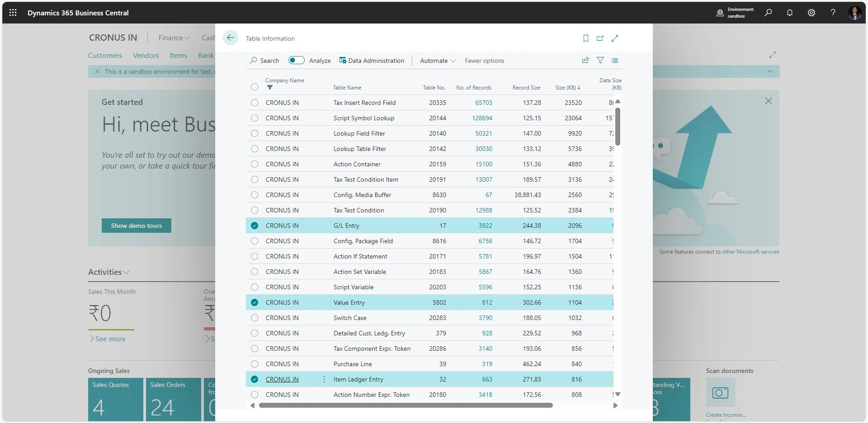Image resolution: width=868 pixels, height=424 pixels.
Task: Open the Customers navigation tab
Action: 105,55
